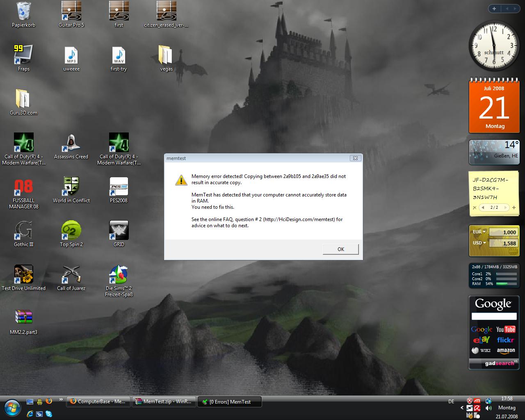Switch to ComputerBase Firefox taskbar button
This screenshot has width=525, height=420.
click(98, 402)
